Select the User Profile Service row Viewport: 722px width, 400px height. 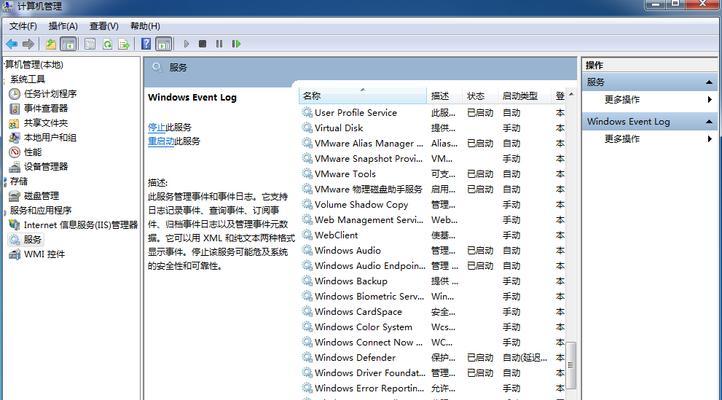tap(433, 113)
